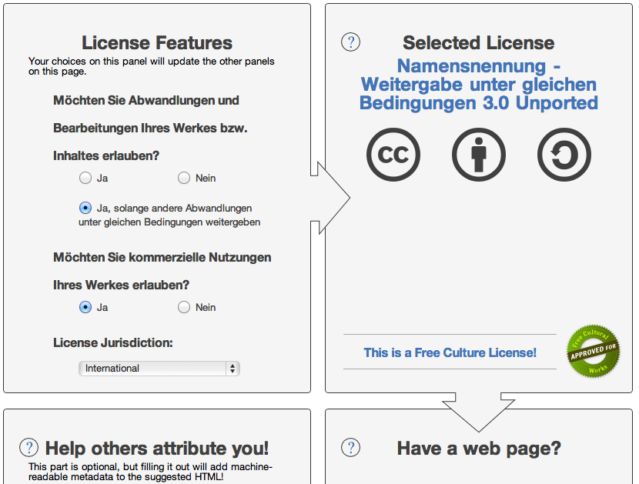This screenshot has width=639, height=484.
Task: Click the Have a web page heading
Action: [x=479, y=448]
